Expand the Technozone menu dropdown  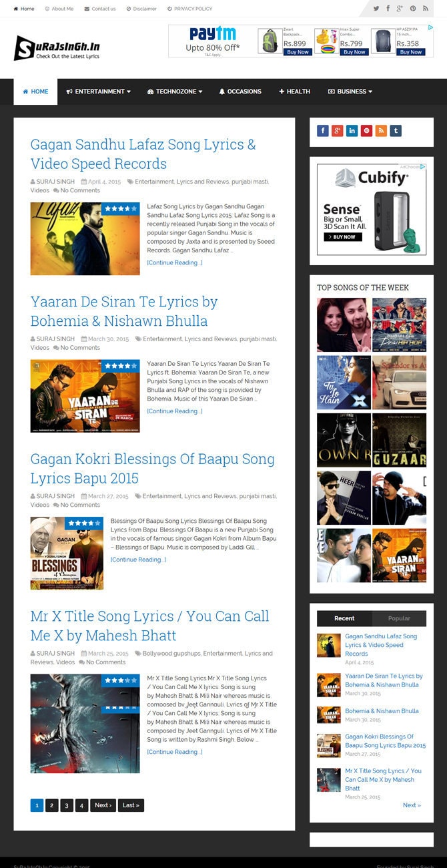tap(175, 91)
